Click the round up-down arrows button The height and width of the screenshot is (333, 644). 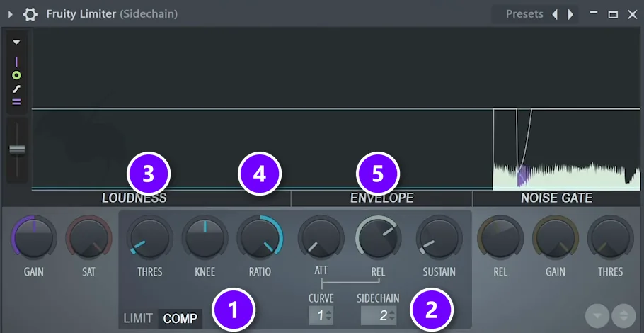click(623, 316)
